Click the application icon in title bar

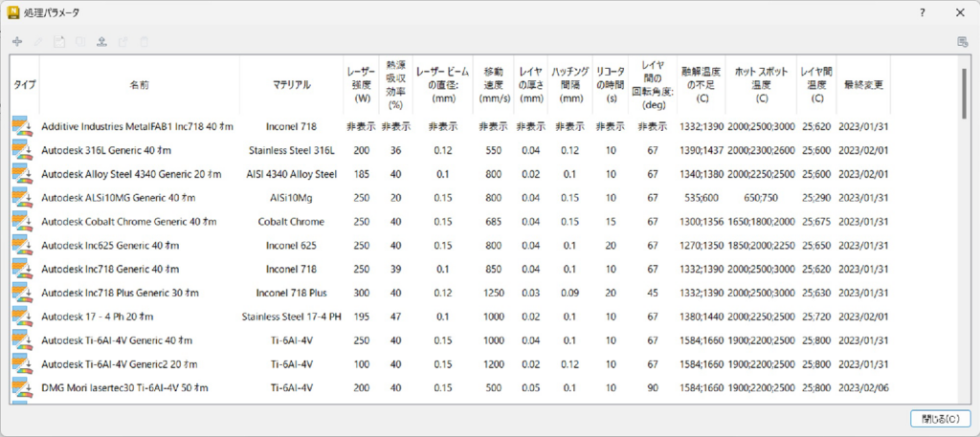(x=13, y=12)
